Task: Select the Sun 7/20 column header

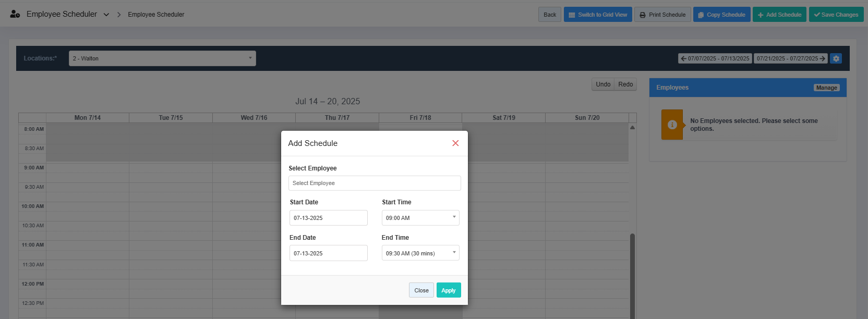Action: click(587, 118)
